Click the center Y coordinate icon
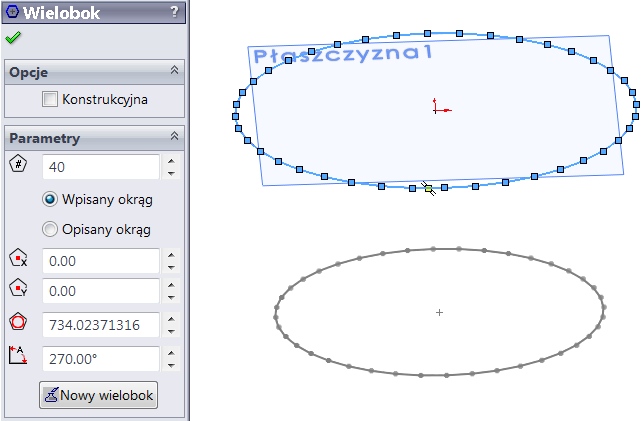Viewport: 644px width, 421px height. pyautogui.click(x=18, y=288)
